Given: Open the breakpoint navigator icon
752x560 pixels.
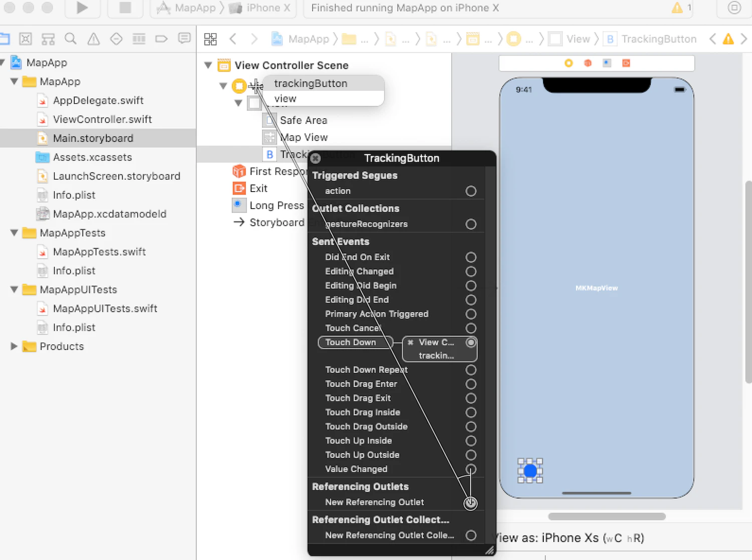Looking at the screenshot, I should pyautogui.click(x=161, y=39).
